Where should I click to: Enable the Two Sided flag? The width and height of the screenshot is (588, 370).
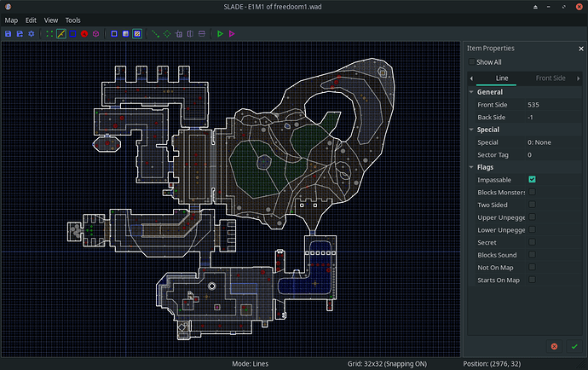click(532, 205)
